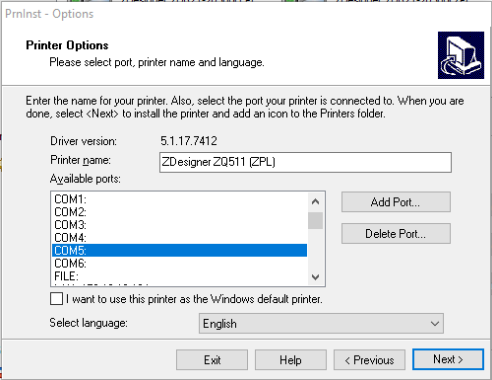Click the Exit button

click(x=212, y=360)
